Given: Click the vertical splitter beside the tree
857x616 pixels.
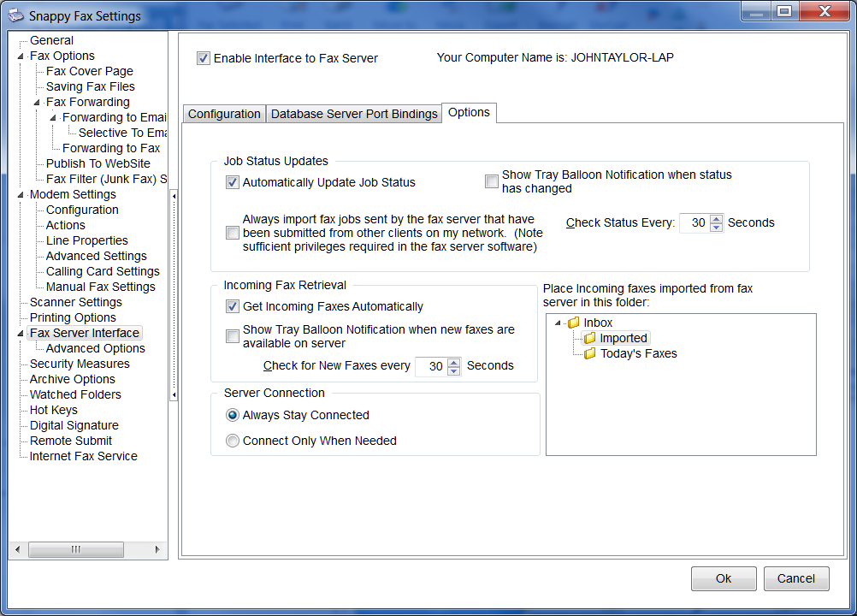Looking at the screenshot, I should click(x=174, y=295).
